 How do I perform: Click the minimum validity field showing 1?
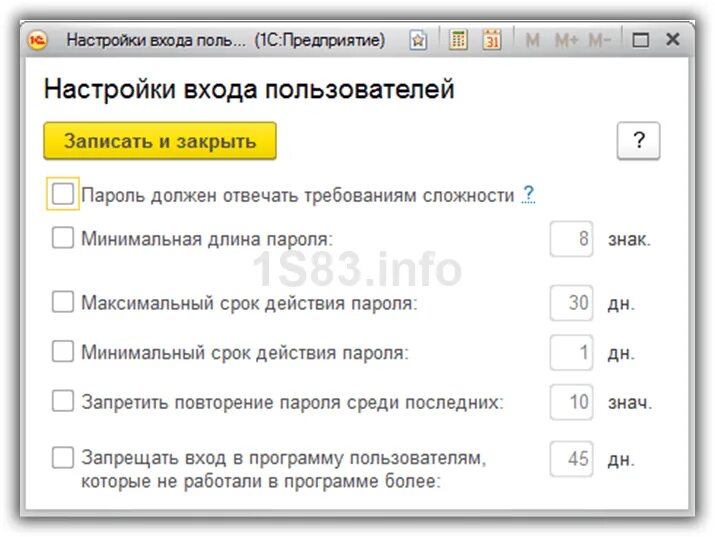pos(571,352)
